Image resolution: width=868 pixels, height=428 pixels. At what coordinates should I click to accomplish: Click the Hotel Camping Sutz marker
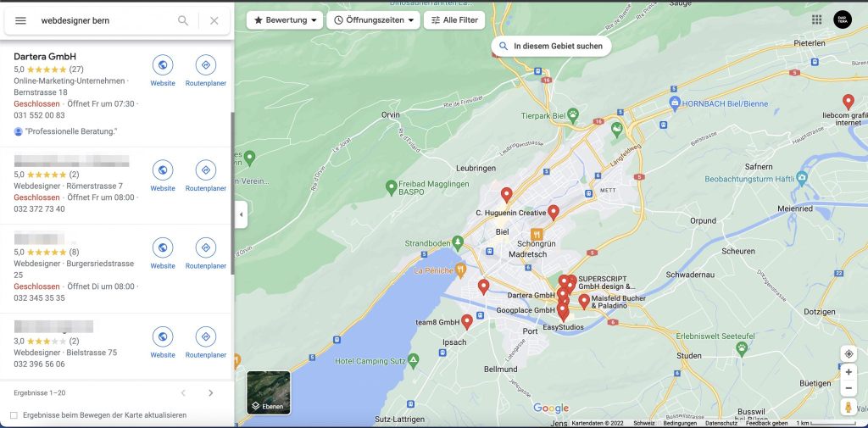[413, 362]
